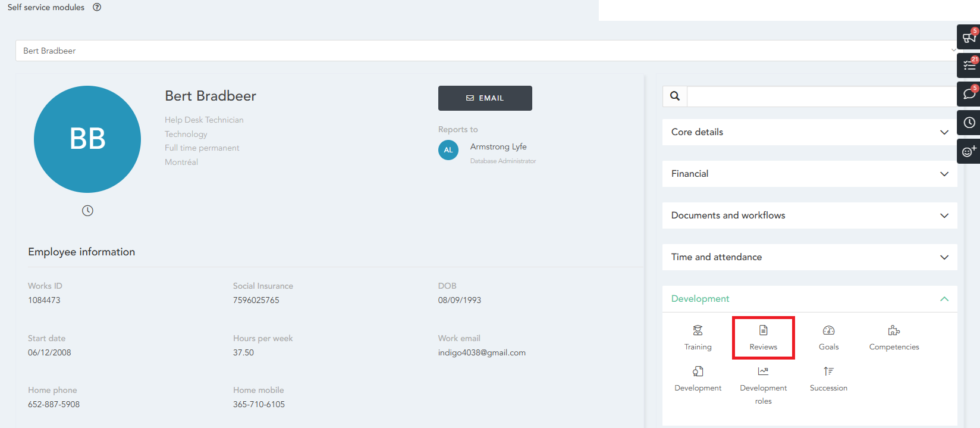The image size is (980, 428).
Task: Open the Succession module
Action: coord(828,379)
